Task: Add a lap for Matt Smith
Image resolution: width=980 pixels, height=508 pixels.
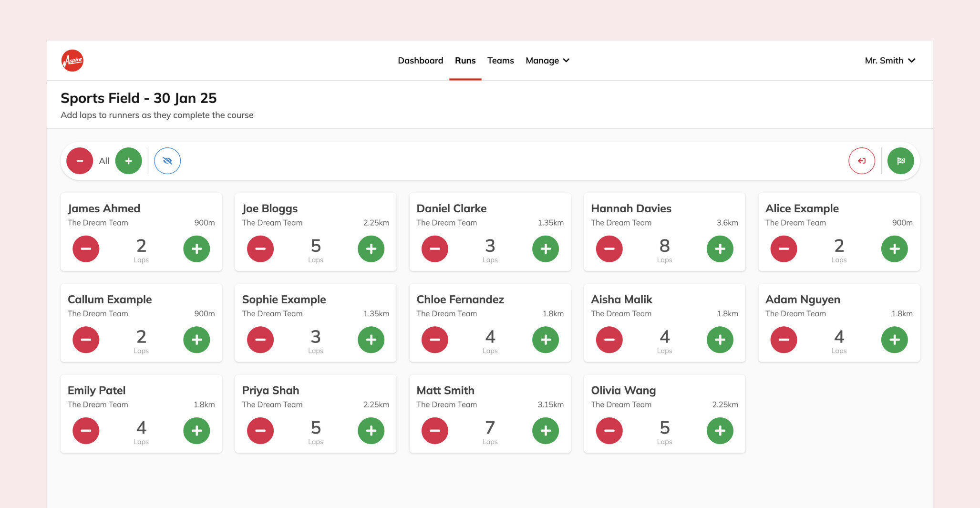Action: pyautogui.click(x=545, y=431)
